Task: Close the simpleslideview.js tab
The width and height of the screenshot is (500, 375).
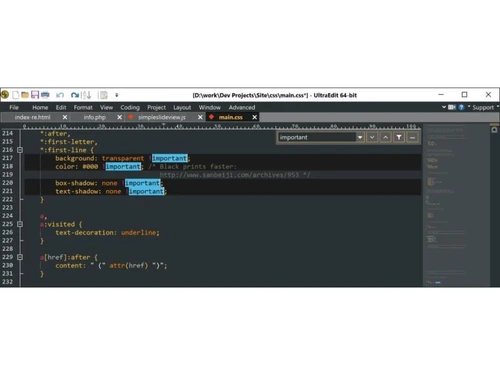Action: click(x=200, y=117)
